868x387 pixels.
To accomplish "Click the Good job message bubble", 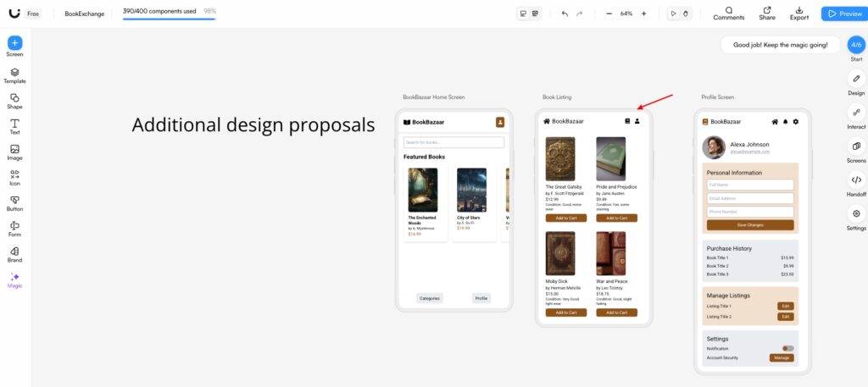I will coord(781,45).
